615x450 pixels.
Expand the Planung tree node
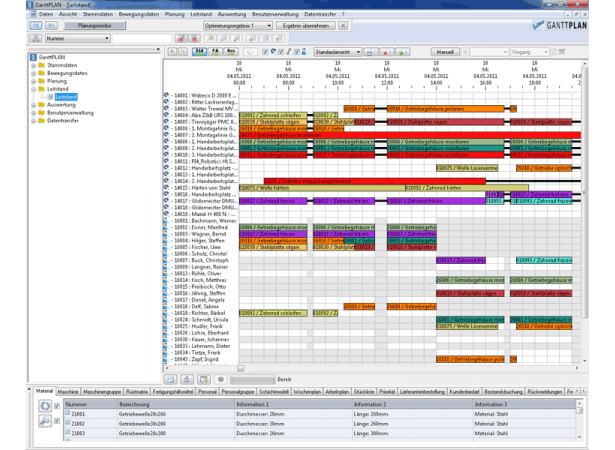point(34,81)
